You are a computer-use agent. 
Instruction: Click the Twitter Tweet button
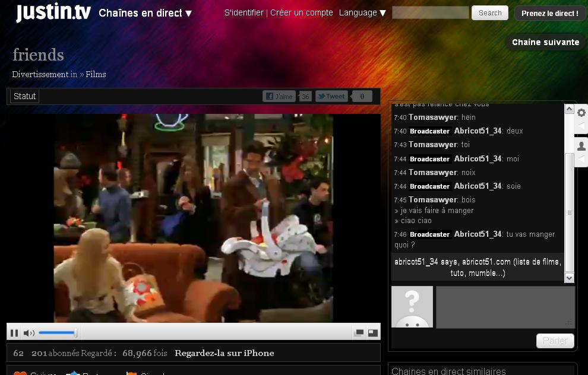[x=331, y=96]
